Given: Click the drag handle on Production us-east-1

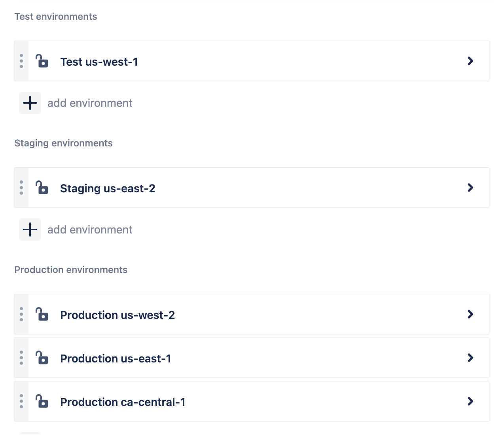Looking at the screenshot, I should [21, 358].
